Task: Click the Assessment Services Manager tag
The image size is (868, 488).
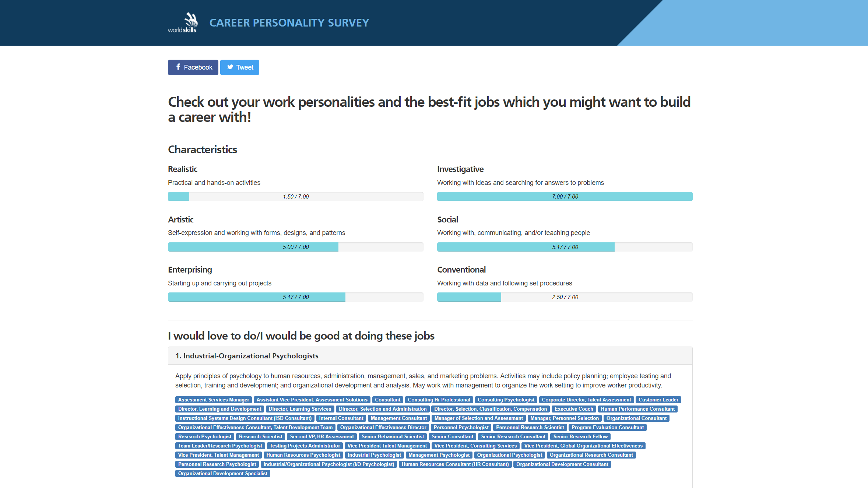Action: [x=214, y=400]
